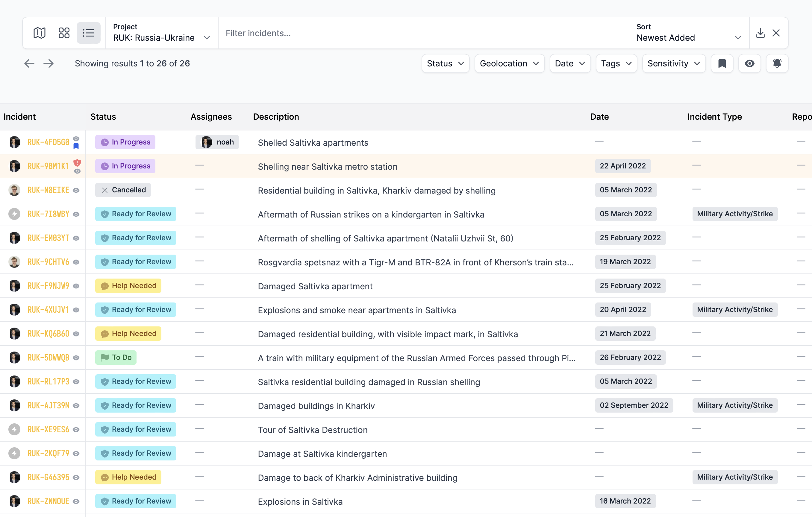Toggle the watched incidents eye filter
The image size is (812, 517).
point(749,63)
